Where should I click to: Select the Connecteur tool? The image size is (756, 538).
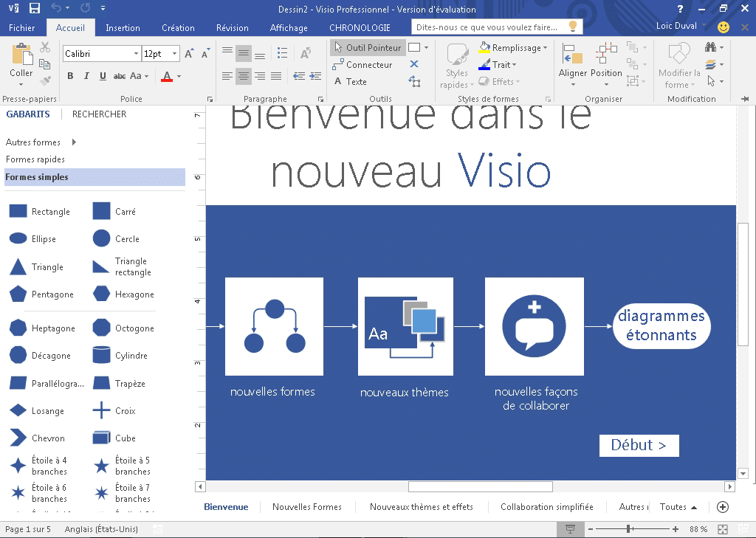click(x=362, y=65)
